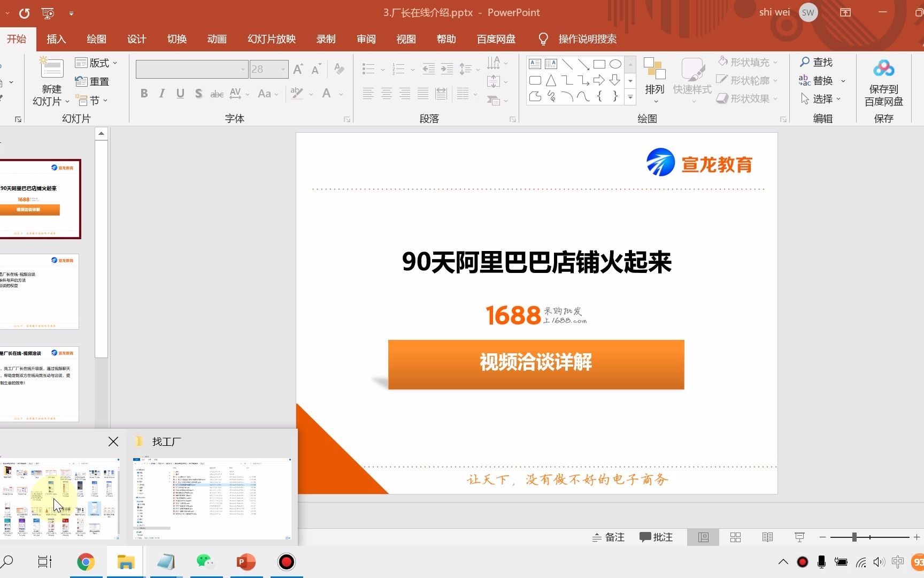Viewport: 924px width, 578px height.
Task: Close the hovered File Explorer preview
Action: point(113,442)
